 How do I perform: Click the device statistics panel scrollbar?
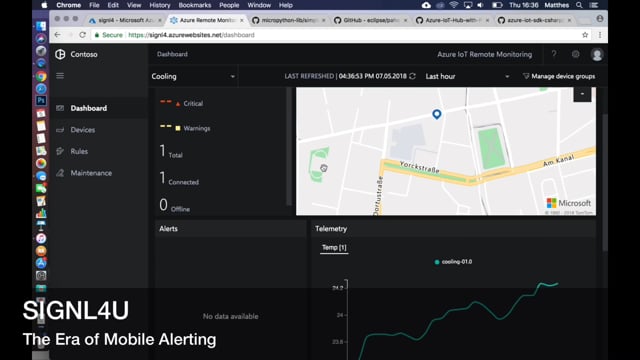(x=289, y=146)
